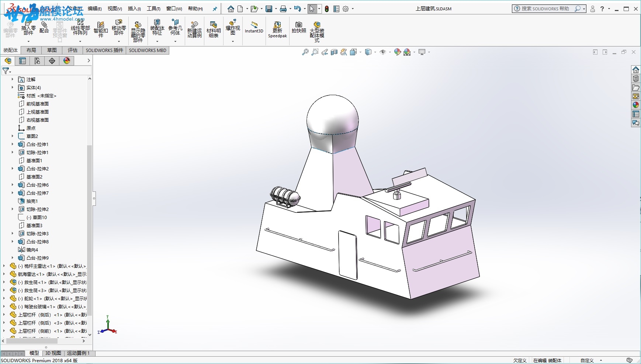Image resolution: width=641 pixels, height=364 pixels.
Task: Open the DisplayManager color ball tab
Action: [x=67, y=61]
